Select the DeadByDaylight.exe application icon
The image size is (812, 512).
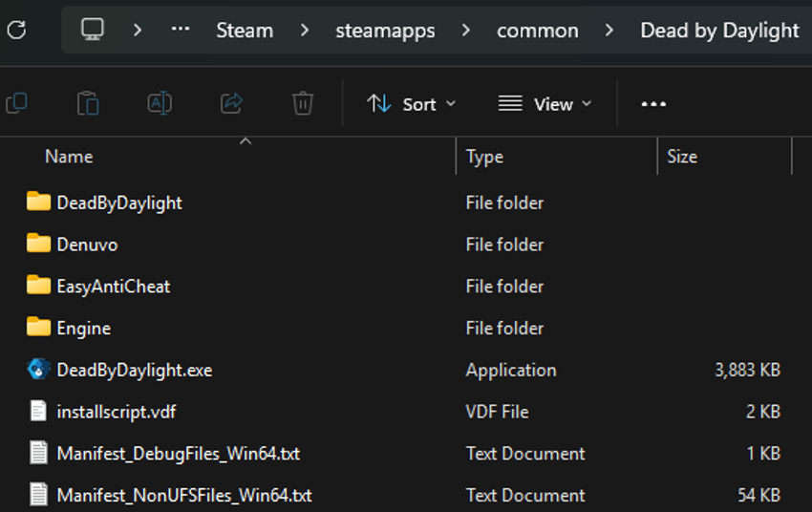click(x=38, y=369)
